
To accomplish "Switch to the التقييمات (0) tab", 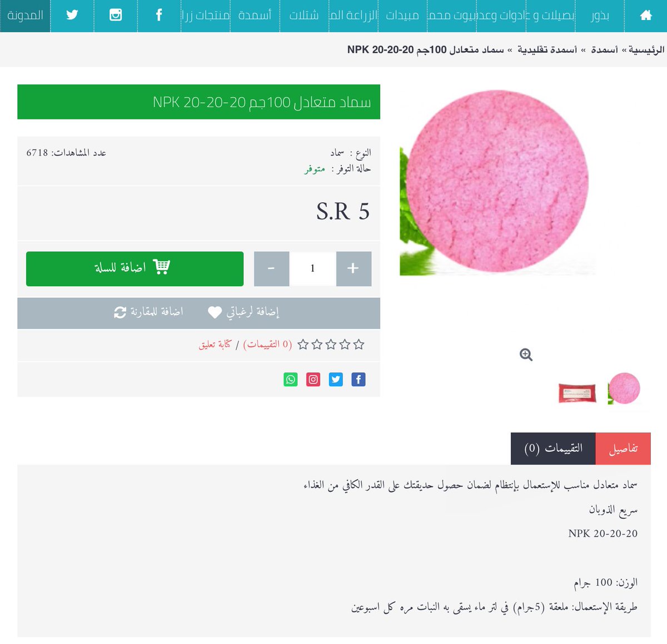I will [x=553, y=448].
